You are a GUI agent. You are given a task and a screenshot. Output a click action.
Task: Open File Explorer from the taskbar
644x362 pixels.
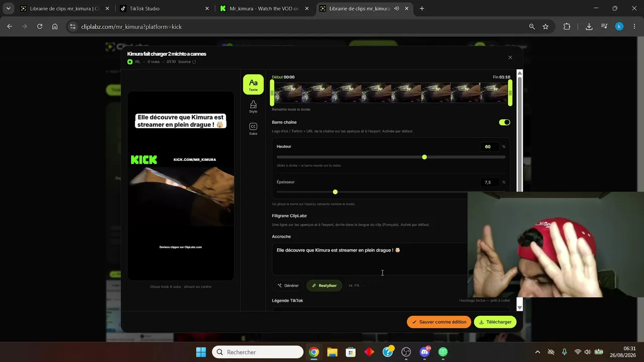click(x=332, y=352)
